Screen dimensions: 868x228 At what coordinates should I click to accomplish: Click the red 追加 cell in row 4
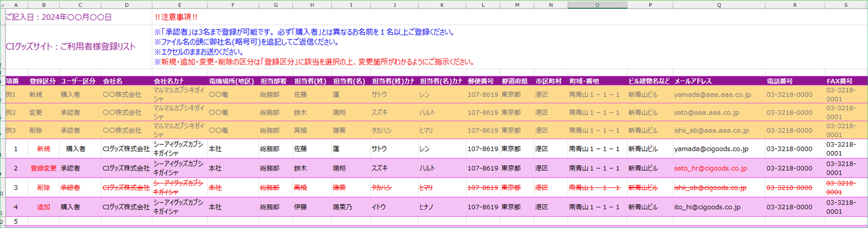(43, 207)
